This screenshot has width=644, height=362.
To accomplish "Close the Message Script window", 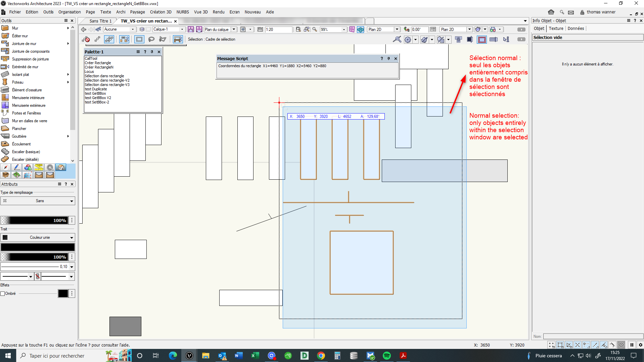I will tap(396, 58).
